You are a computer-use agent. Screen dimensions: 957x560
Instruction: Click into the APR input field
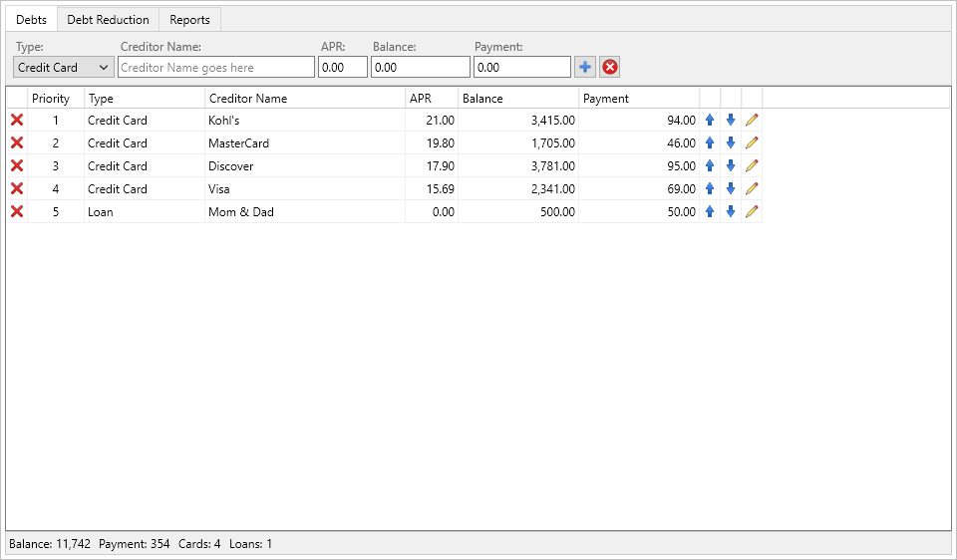click(x=342, y=67)
